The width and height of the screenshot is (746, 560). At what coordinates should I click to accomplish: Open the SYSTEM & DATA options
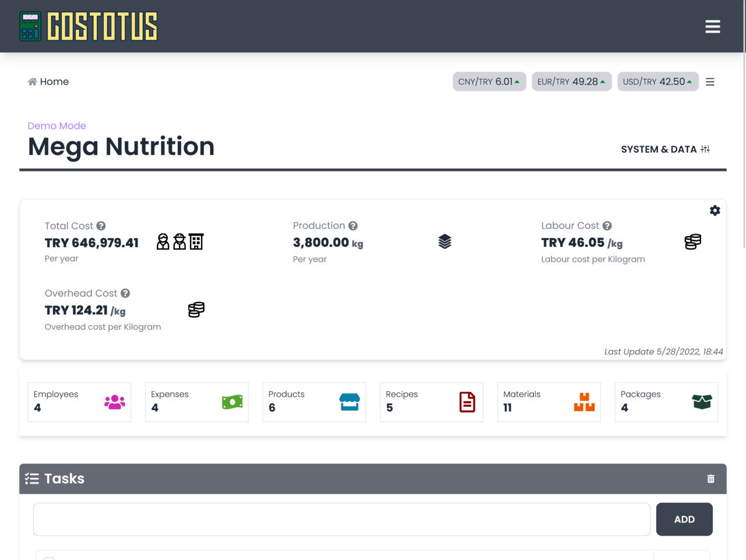tap(665, 149)
